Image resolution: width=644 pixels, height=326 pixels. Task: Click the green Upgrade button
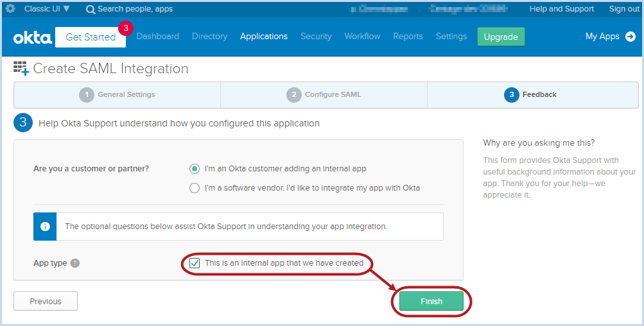(x=501, y=37)
